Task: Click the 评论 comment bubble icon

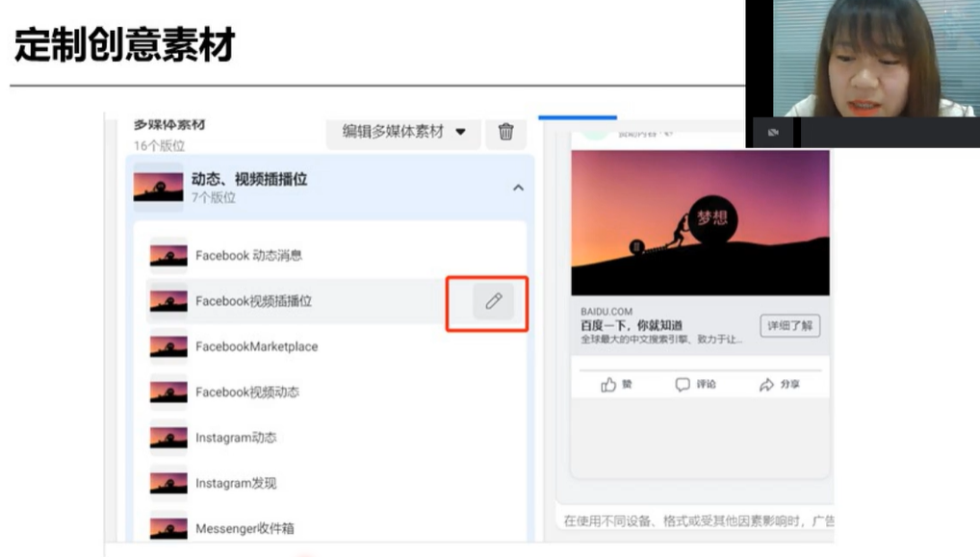Action: [683, 384]
